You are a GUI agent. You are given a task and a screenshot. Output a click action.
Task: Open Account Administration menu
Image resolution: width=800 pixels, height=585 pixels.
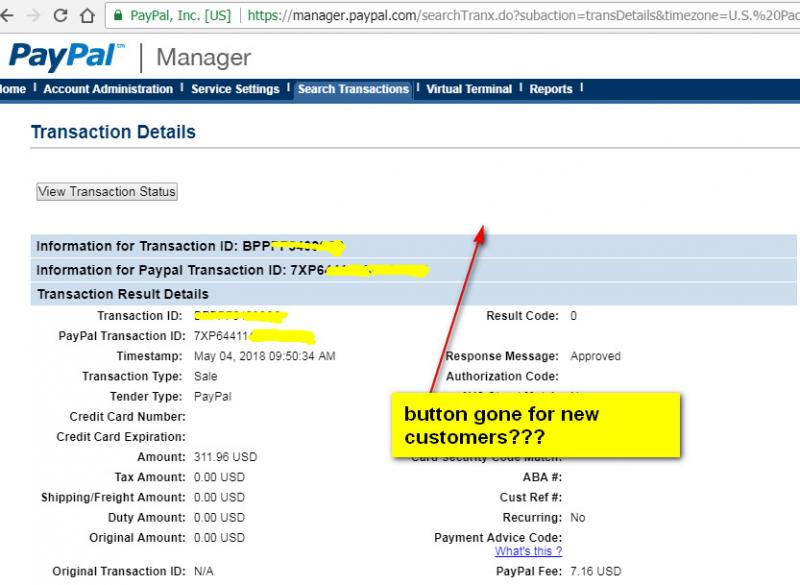(108, 89)
